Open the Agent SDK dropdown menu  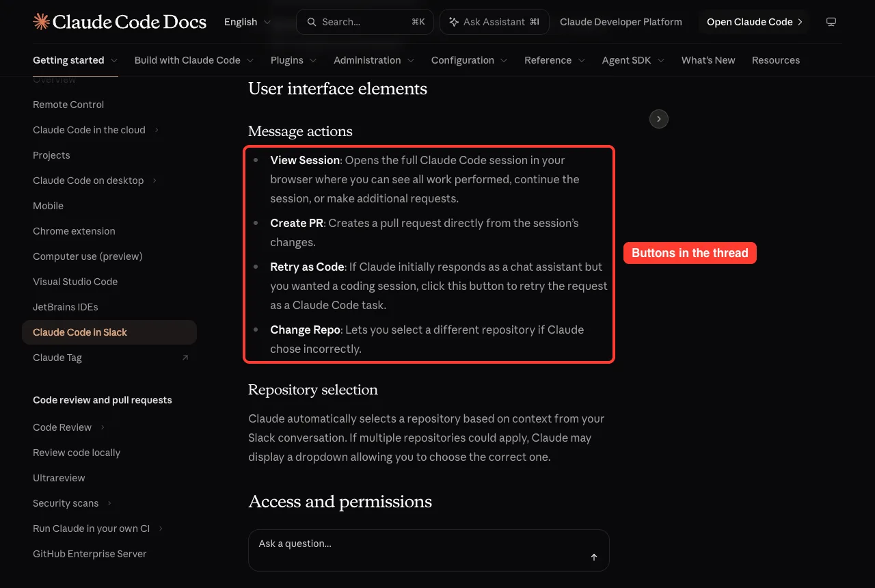pos(634,60)
